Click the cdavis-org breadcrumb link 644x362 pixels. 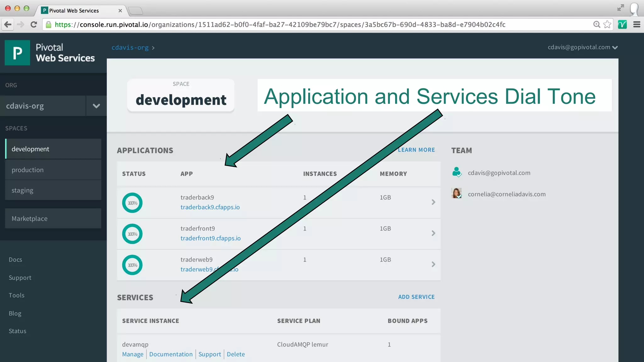click(130, 47)
